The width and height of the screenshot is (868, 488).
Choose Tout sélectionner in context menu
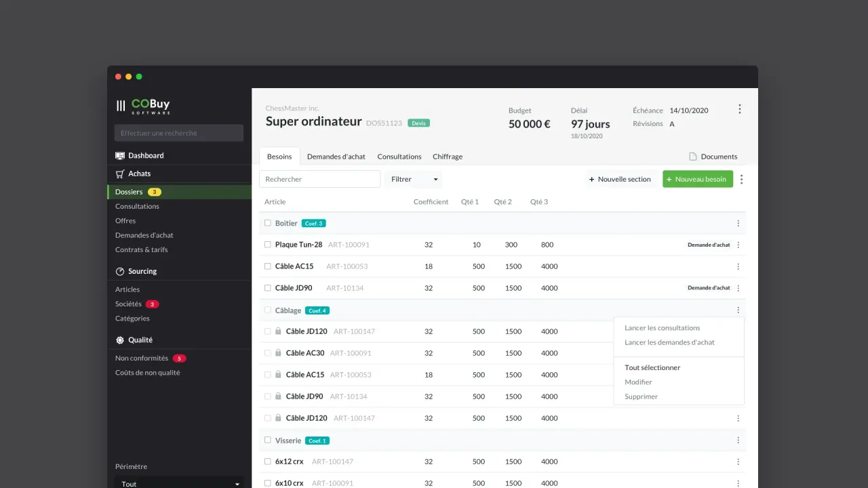652,368
